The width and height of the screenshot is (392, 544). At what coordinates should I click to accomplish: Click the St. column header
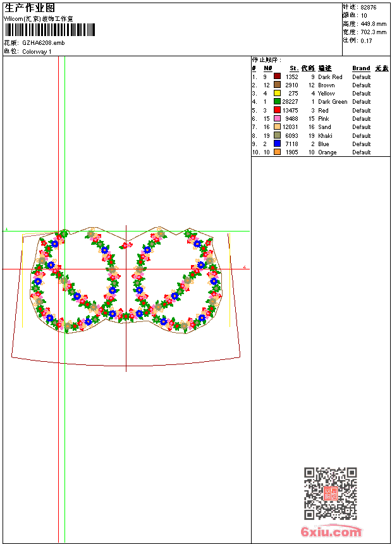(294, 68)
